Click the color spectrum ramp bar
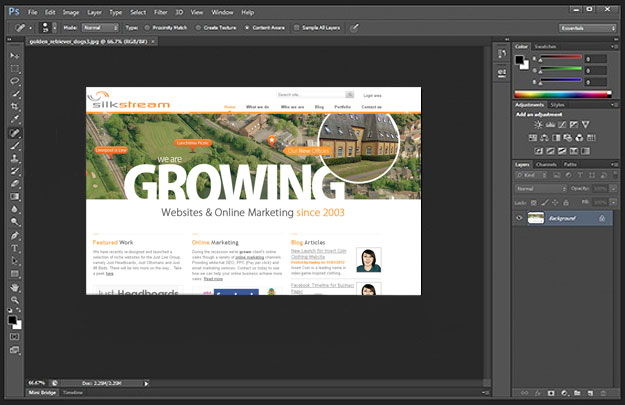Screen dimensions: 625x405 561,93
